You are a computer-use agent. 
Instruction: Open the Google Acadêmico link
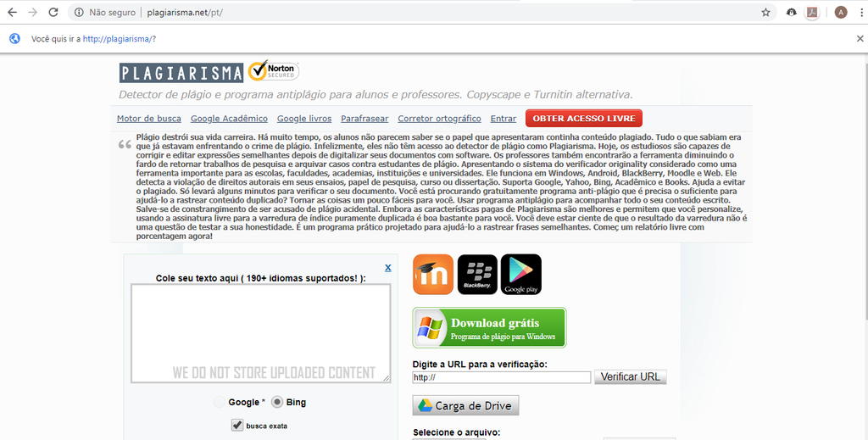click(229, 119)
